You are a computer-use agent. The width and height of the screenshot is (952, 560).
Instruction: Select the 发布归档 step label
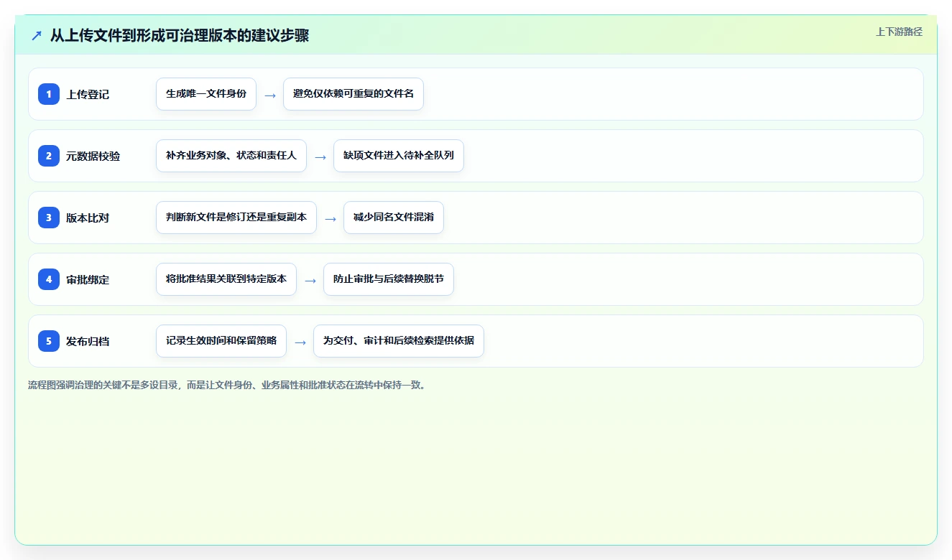click(x=88, y=341)
